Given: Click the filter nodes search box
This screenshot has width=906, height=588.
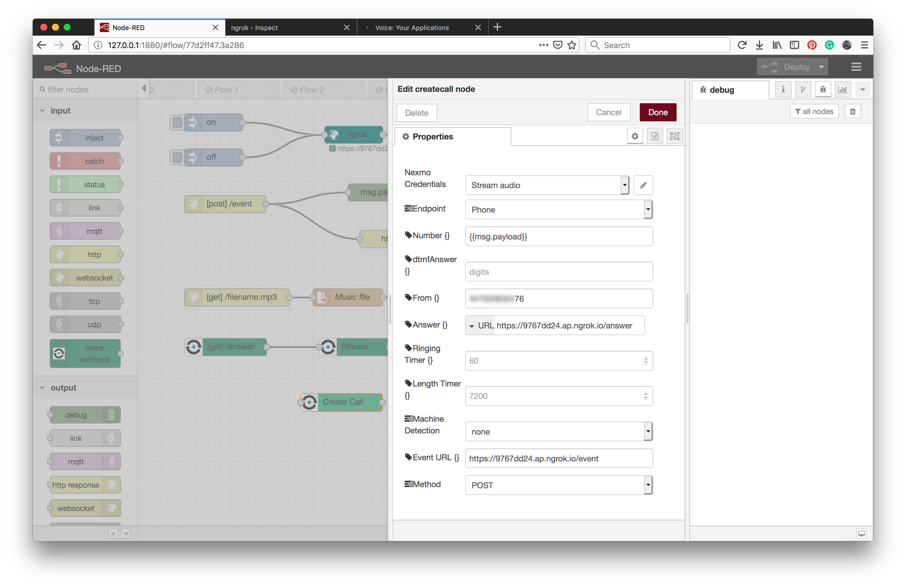Looking at the screenshot, I should click(x=85, y=90).
